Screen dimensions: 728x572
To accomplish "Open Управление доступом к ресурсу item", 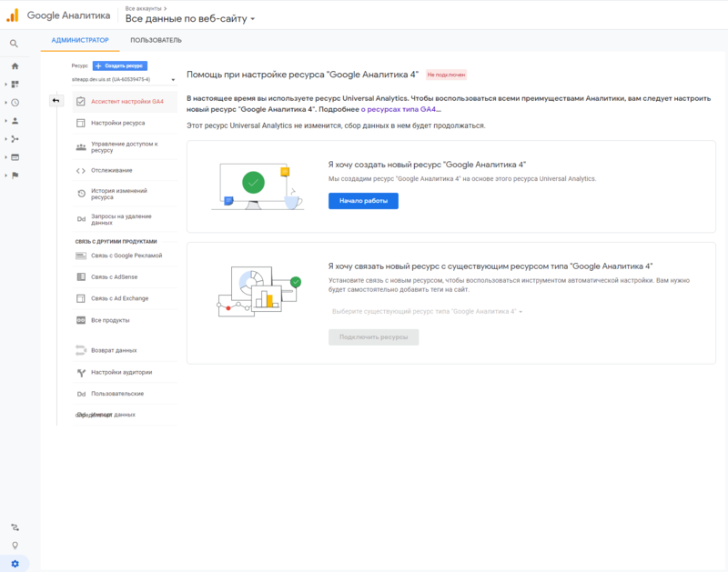I will tap(125, 147).
